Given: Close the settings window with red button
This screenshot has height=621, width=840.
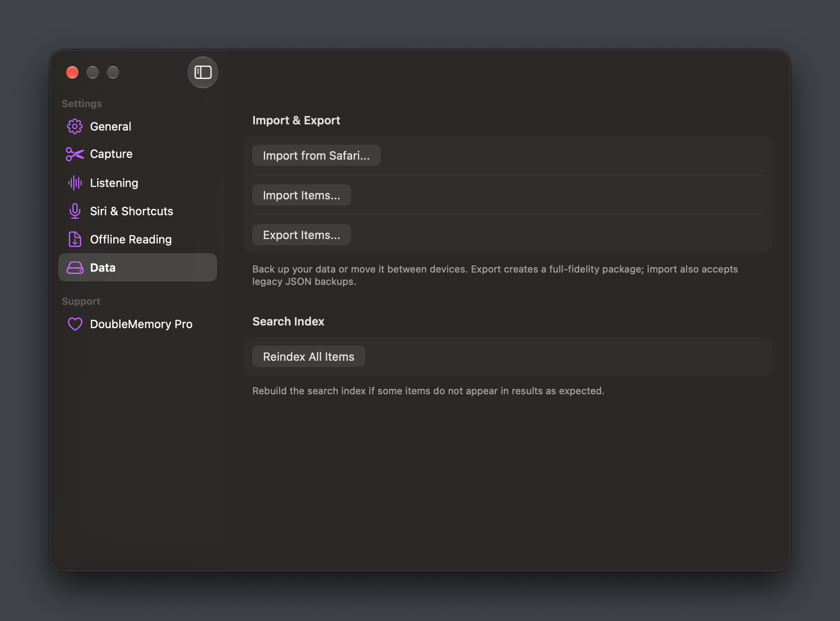Looking at the screenshot, I should (x=72, y=72).
